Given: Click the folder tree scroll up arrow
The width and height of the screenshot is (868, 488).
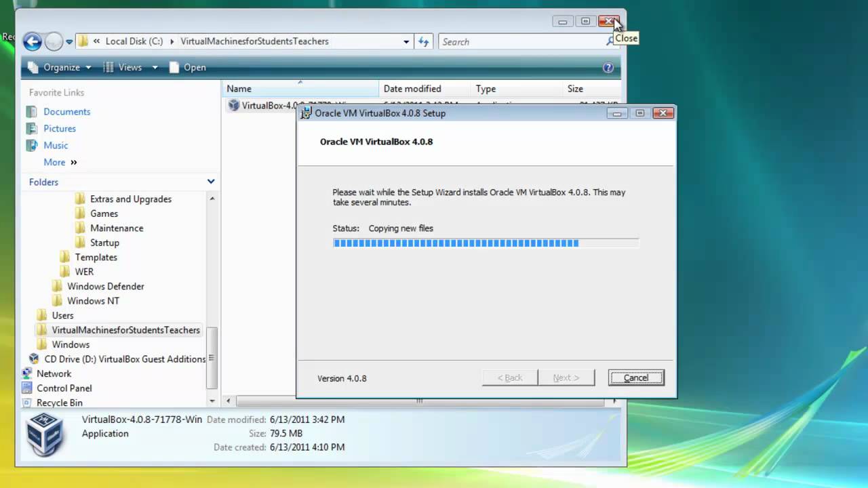Looking at the screenshot, I should 212,199.
